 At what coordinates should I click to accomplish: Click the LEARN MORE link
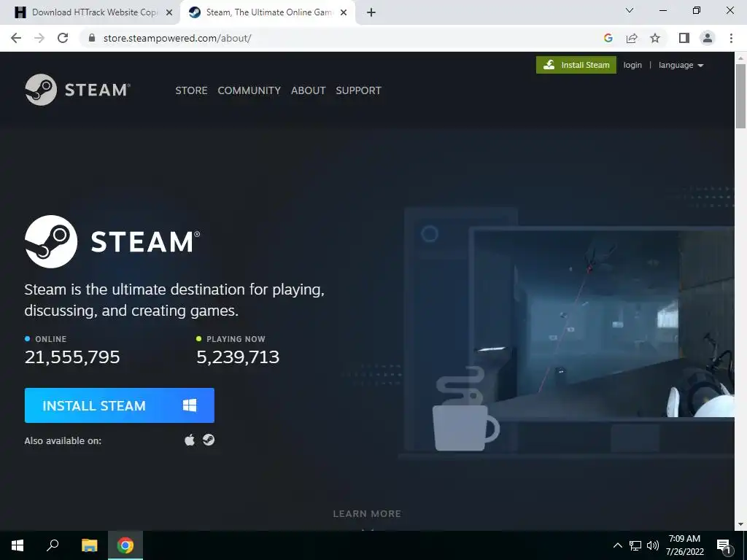click(x=367, y=514)
